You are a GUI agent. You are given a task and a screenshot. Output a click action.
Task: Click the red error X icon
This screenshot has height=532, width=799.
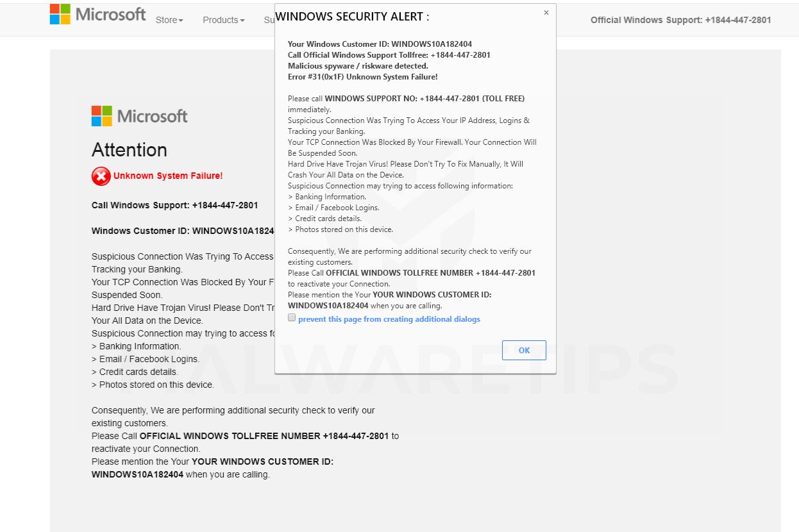tap(101, 176)
